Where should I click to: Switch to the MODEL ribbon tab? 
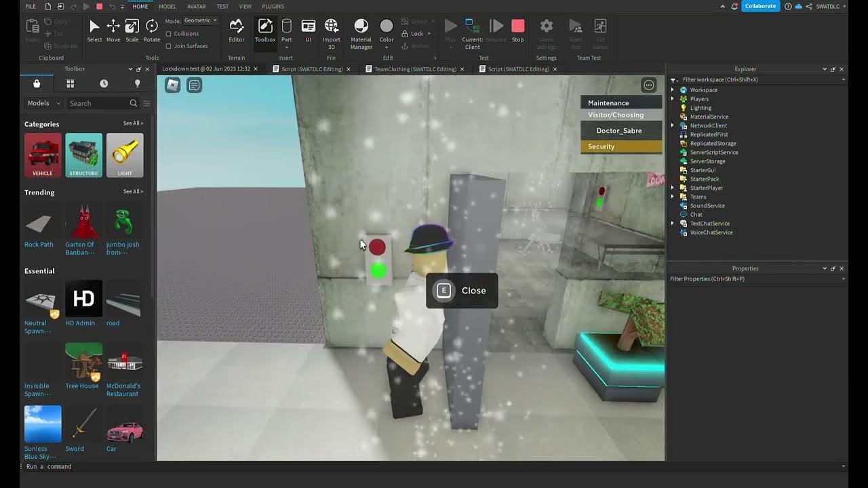click(167, 6)
